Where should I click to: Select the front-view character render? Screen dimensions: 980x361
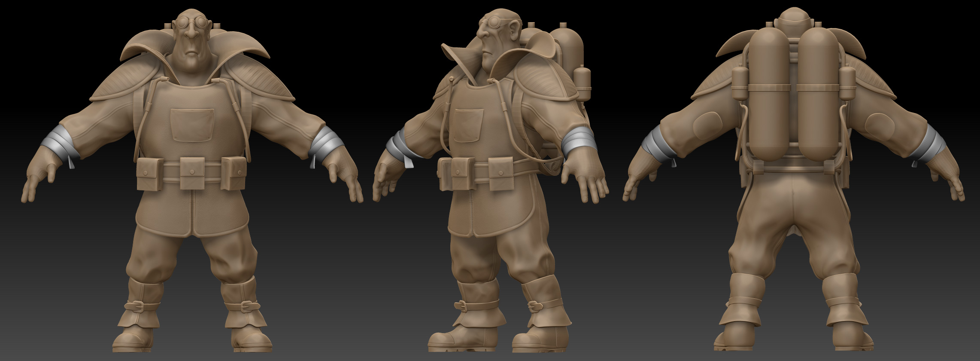tap(191, 180)
